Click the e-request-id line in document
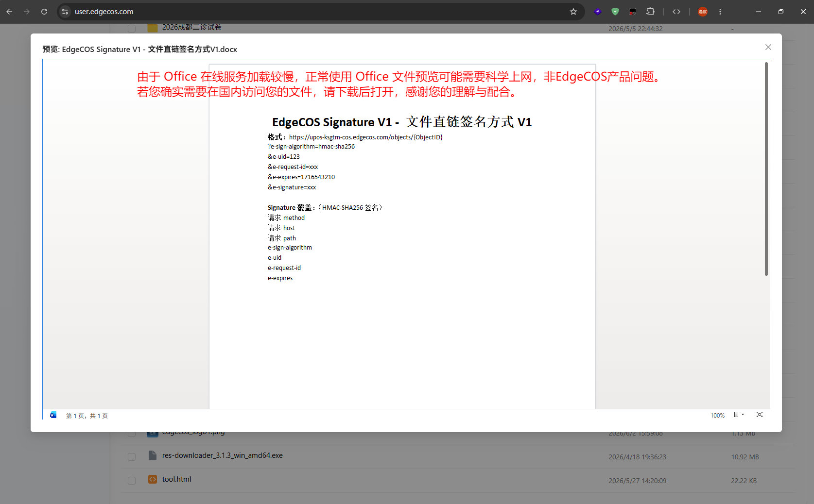The image size is (814, 504). pyautogui.click(x=284, y=268)
